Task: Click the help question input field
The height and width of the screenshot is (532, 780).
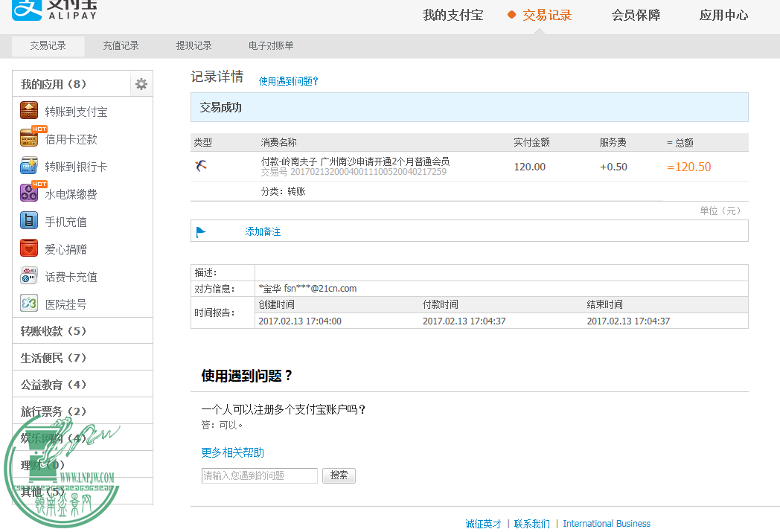Action: coord(260,475)
